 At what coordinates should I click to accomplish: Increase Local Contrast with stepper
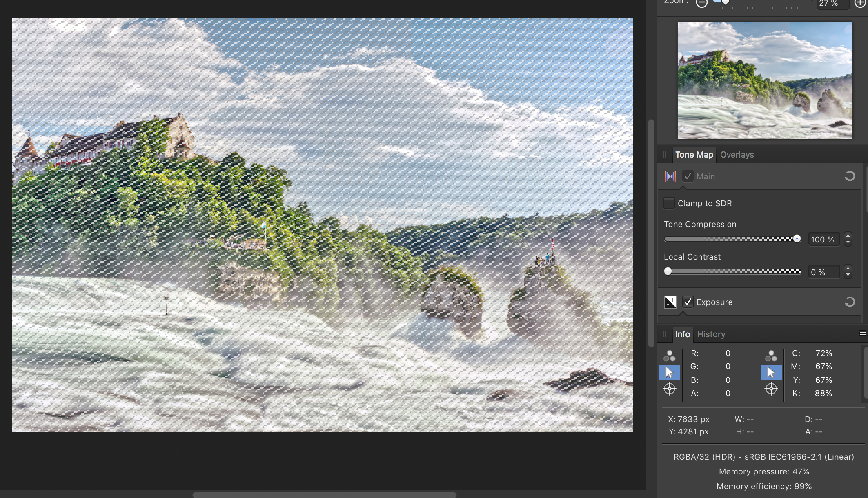(848, 268)
